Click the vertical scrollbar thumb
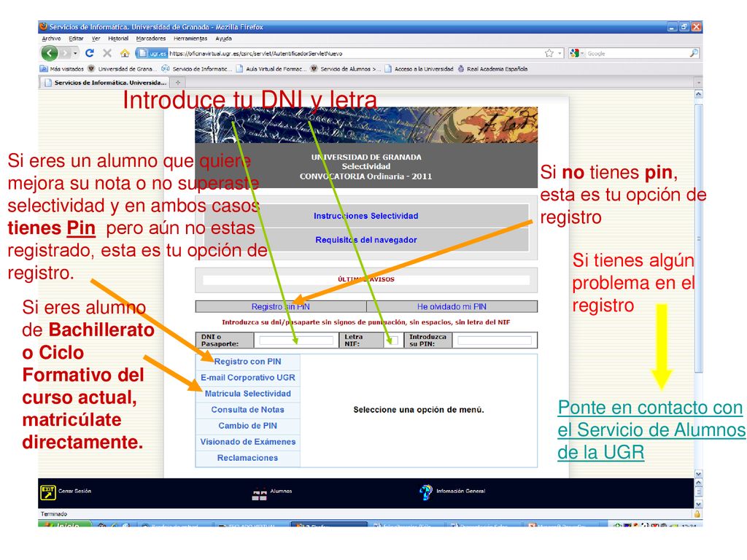 point(698,238)
